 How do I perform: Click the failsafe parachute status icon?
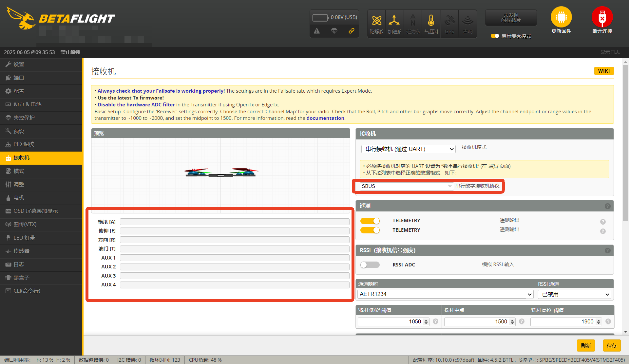pos(334,31)
